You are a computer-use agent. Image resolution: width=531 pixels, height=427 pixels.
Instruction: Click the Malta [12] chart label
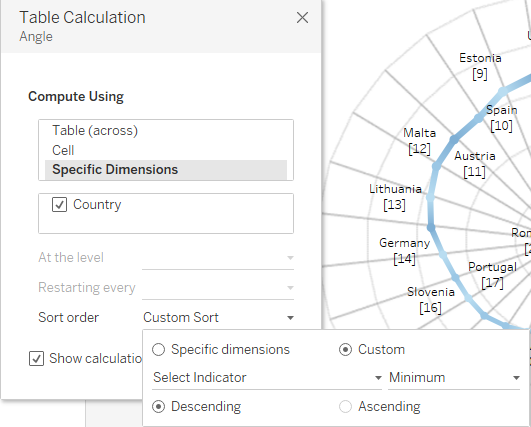tap(419, 141)
